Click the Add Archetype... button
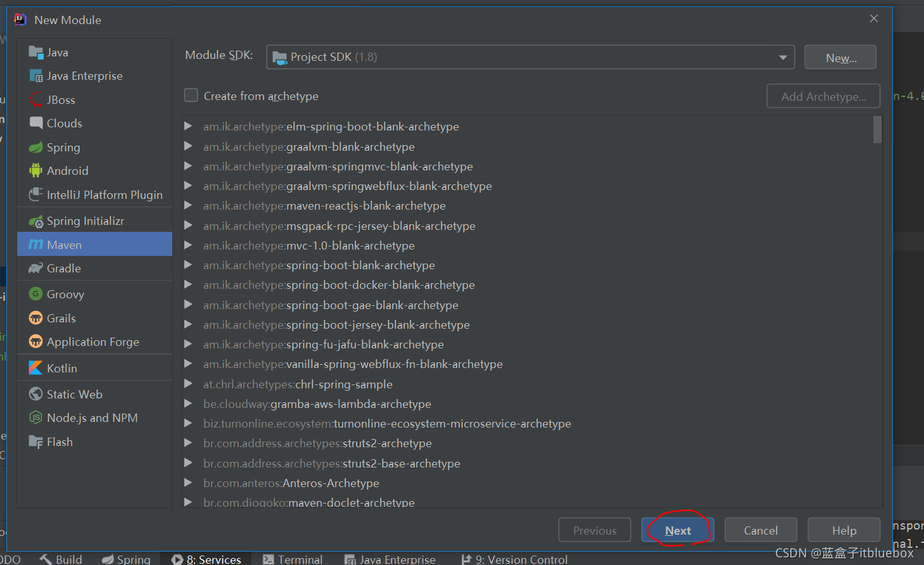 (823, 96)
